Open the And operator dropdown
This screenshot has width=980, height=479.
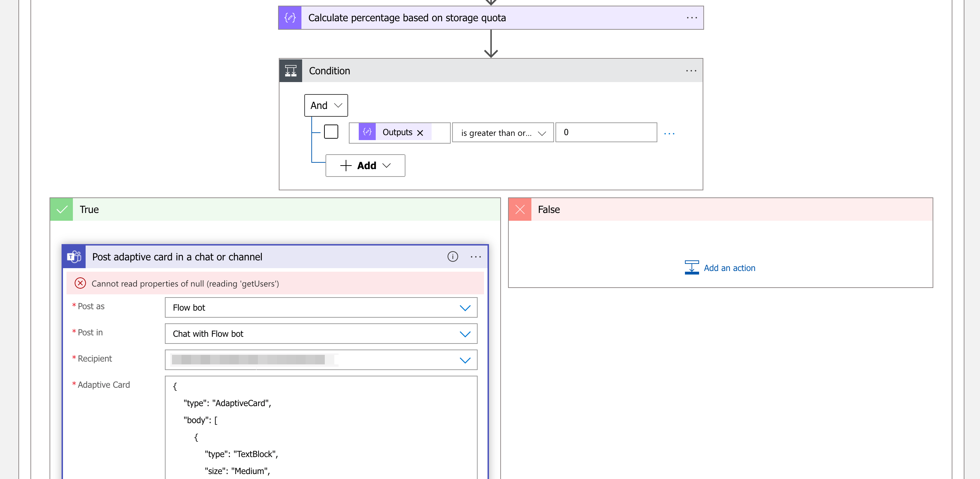click(325, 105)
